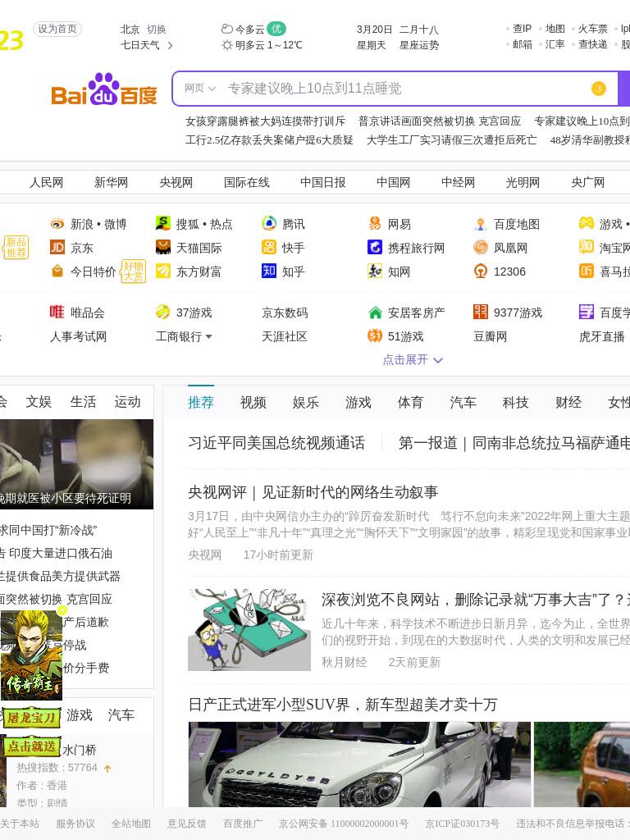
Task: Click the 知网 icon
Action: click(374, 271)
